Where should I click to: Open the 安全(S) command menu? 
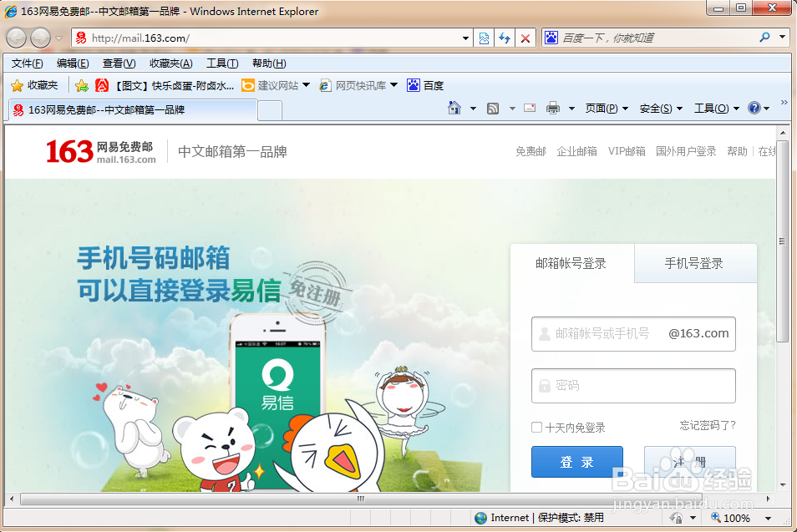661,109
